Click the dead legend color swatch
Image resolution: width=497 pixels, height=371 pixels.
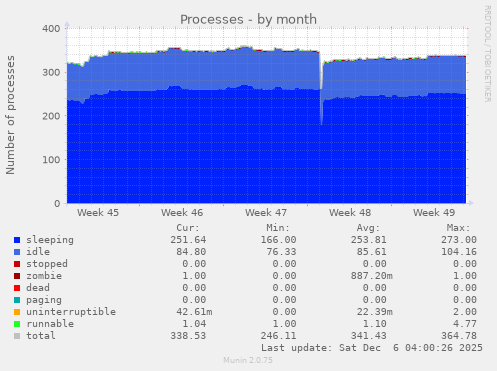[17, 288]
